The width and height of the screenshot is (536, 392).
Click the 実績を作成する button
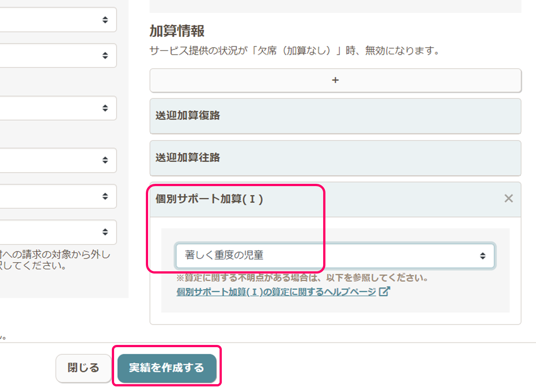(x=167, y=368)
